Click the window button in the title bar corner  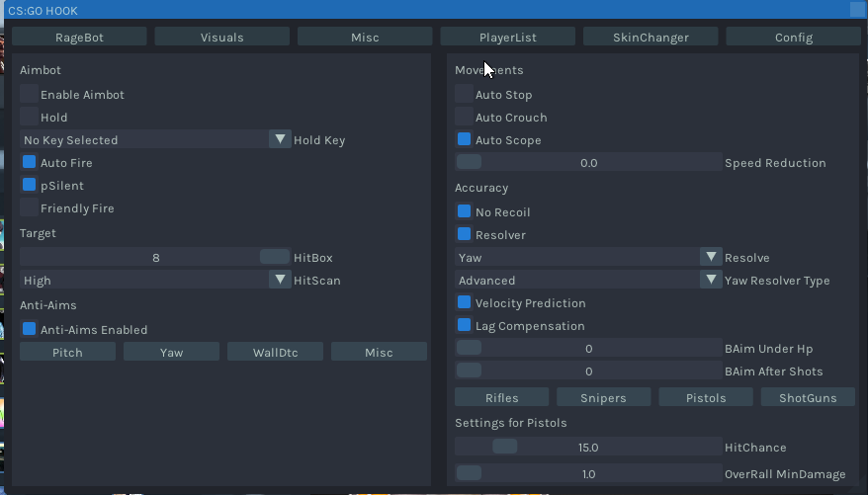coord(857,9)
